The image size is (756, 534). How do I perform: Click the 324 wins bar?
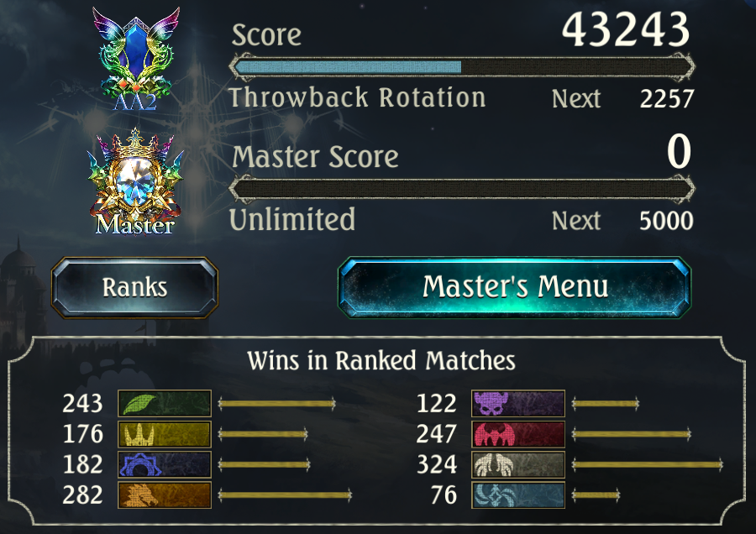coord(648,464)
